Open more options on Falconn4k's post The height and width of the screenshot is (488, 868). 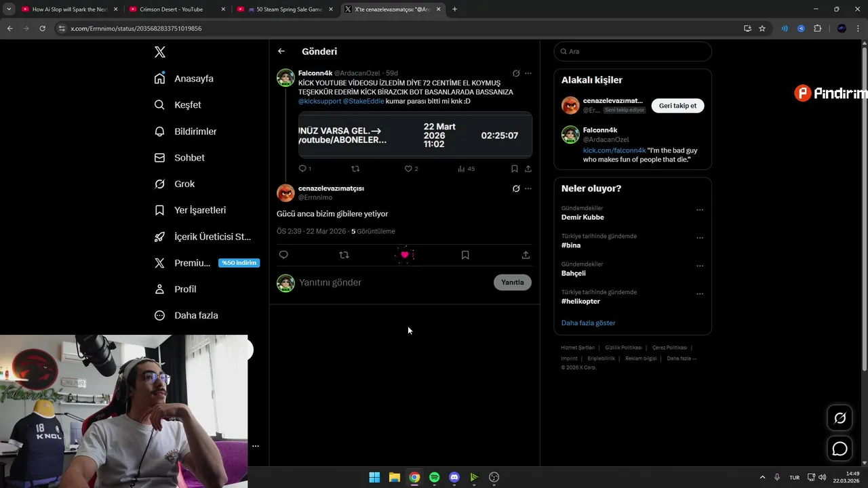pos(528,73)
